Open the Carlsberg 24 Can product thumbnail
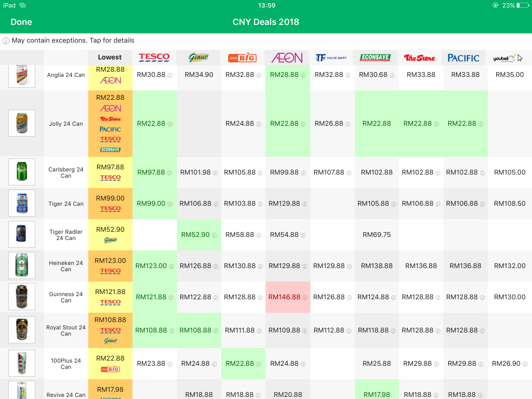532x399 pixels. click(22, 172)
